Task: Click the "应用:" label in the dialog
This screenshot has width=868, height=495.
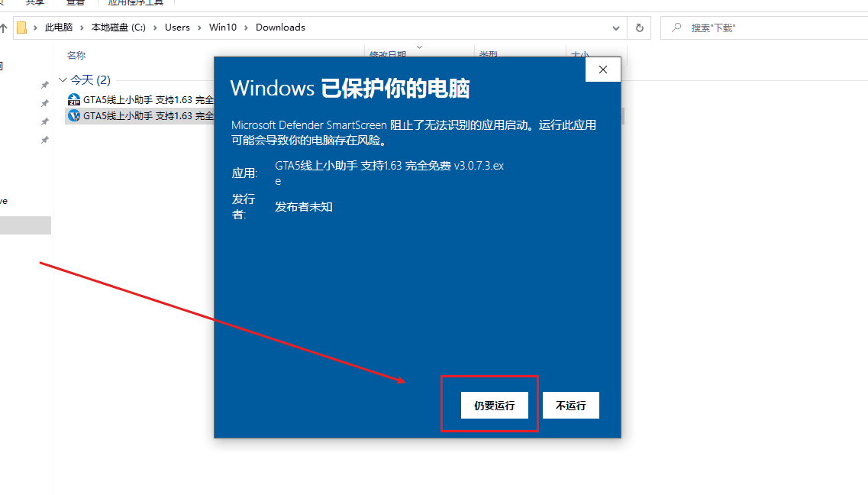Action: pyautogui.click(x=245, y=173)
